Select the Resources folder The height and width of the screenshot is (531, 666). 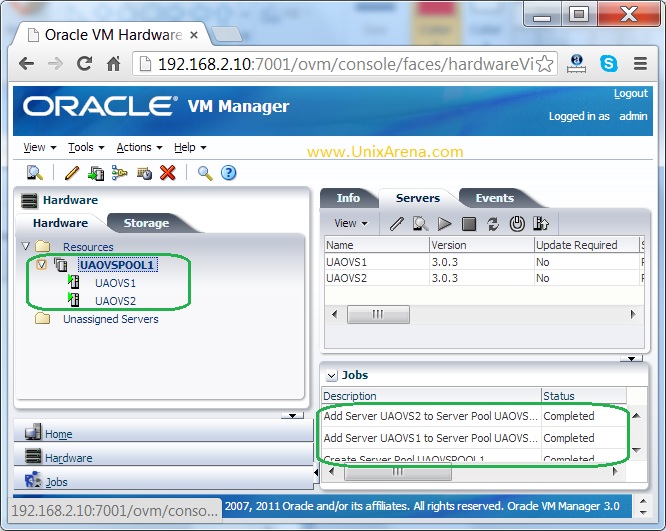[88, 247]
